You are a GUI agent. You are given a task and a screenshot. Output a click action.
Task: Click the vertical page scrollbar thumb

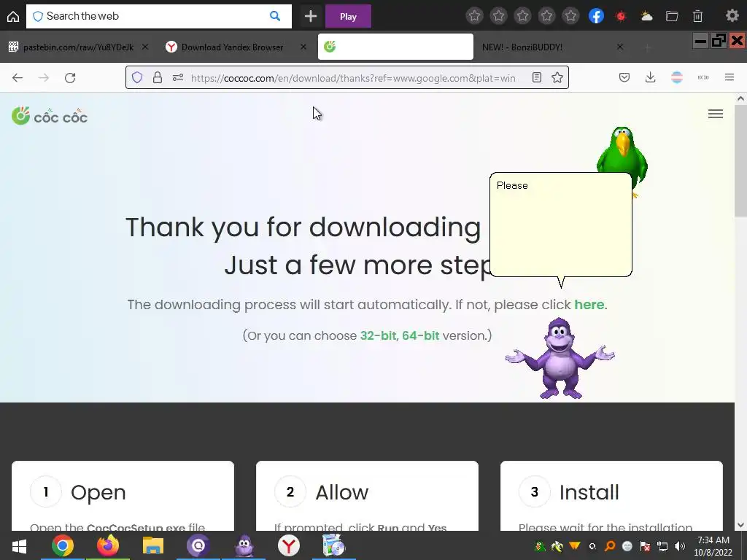(740, 160)
